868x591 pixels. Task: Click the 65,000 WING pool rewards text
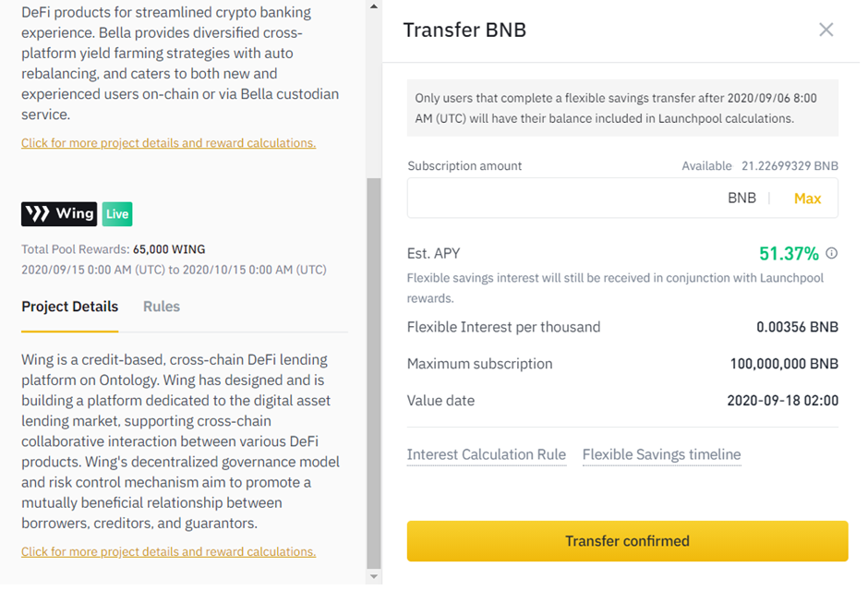169,249
